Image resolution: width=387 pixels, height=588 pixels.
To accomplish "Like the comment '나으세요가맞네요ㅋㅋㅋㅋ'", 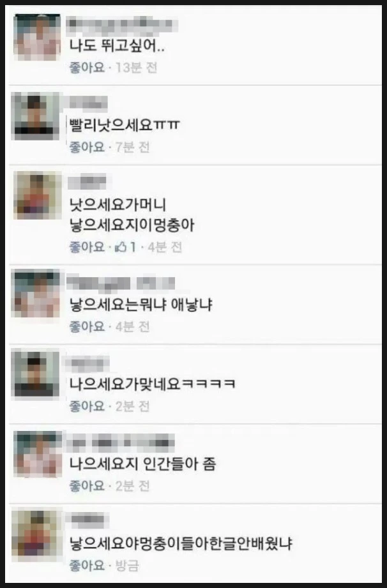I will 87,406.
